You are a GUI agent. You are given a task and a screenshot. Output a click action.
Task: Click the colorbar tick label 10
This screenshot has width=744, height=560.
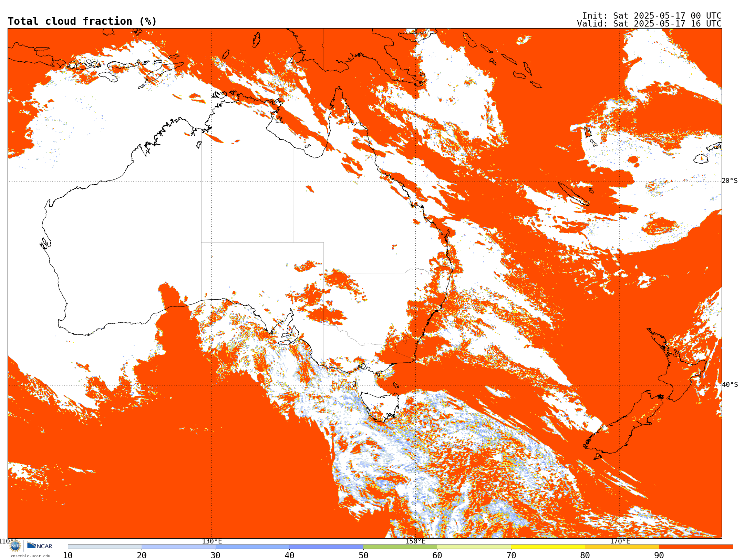pyautogui.click(x=68, y=556)
